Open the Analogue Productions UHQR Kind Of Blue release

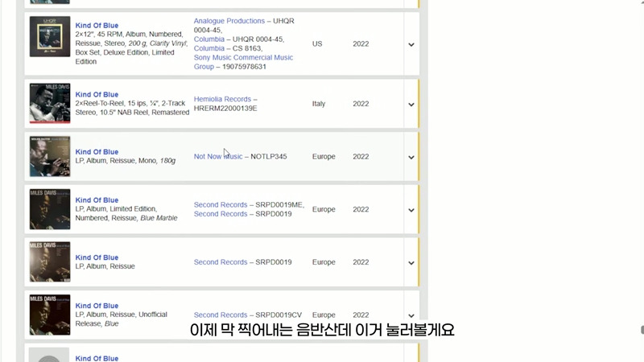tap(97, 26)
